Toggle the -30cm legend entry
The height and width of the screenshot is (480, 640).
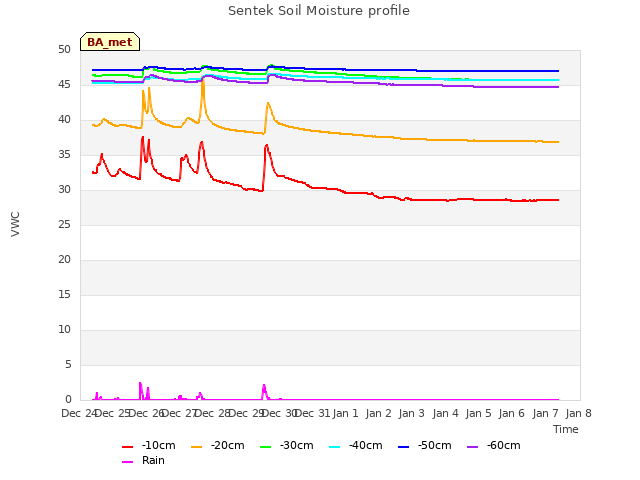tap(287, 446)
